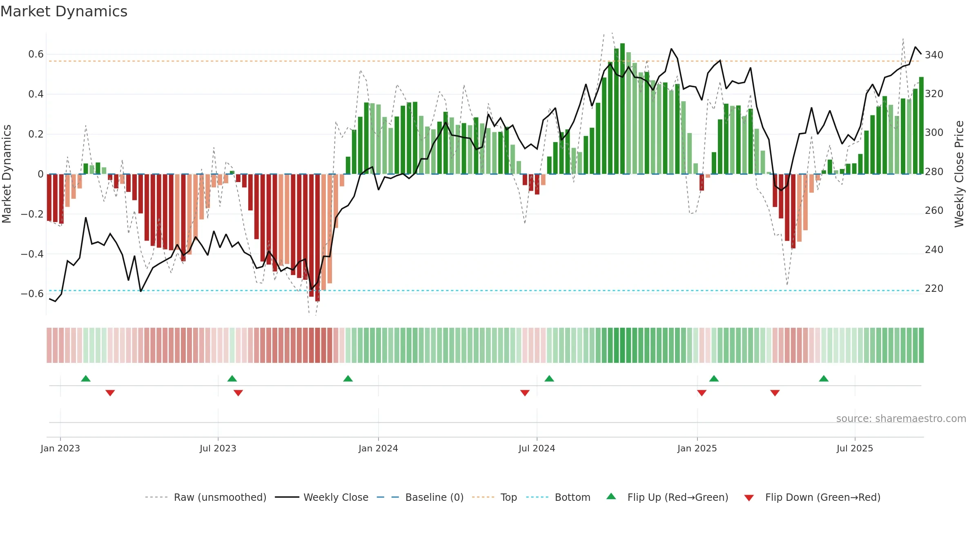Click the deepest red bar below the Bottom line
The image size is (980, 551).
pyautogui.click(x=317, y=238)
